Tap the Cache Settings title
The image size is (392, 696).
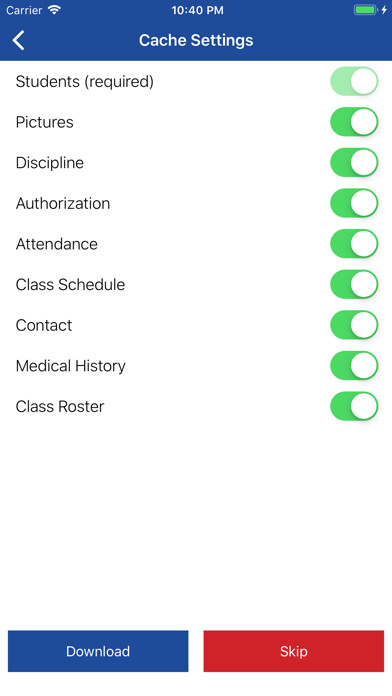click(196, 40)
